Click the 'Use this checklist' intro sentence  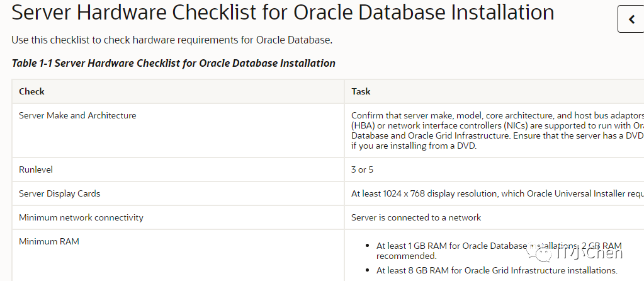click(171, 40)
